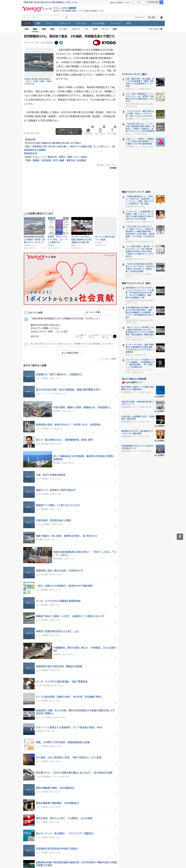Open the オリジナル navigation tab
186x868 pixels.
point(81,24)
